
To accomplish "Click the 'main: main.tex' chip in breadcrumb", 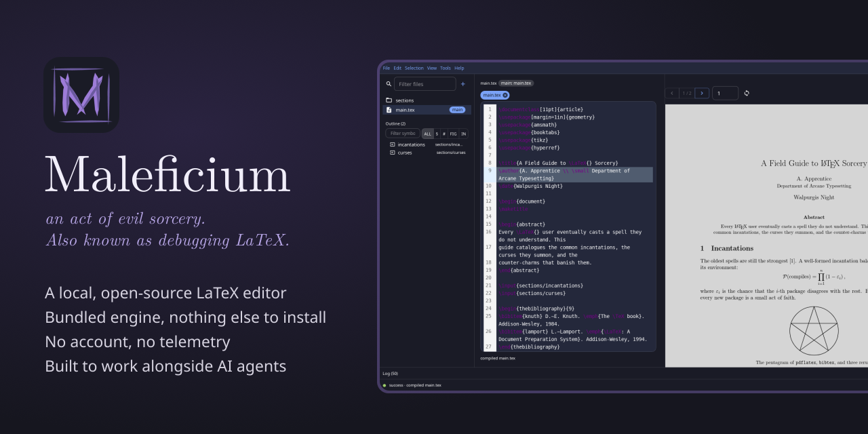I will (x=516, y=83).
